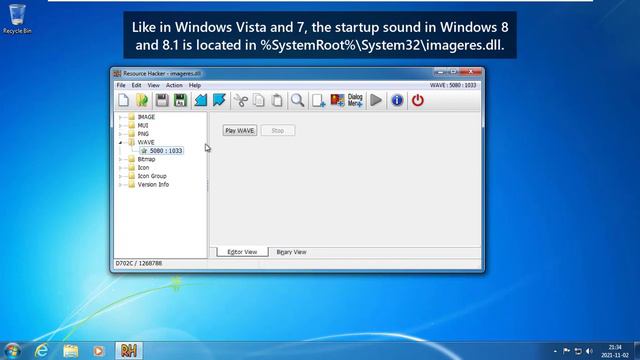Click the Show desktop button on taskbar
Image resolution: width=640 pixels, height=360 pixels.
pyautogui.click(x=637, y=351)
